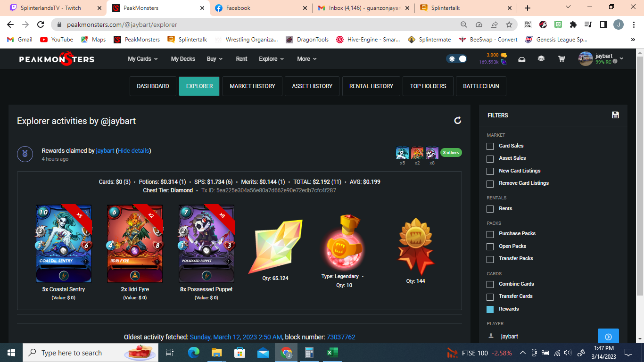Check the New Card Listings filter
Image resolution: width=644 pixels, height=362 pixels.
pyautogui.click(x=490, y=171)
